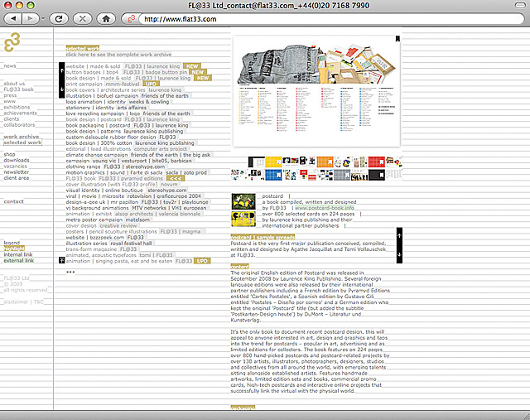Open 'metro poster campaign matelsom' entry

pyautogui.click(x=108, y=220)
